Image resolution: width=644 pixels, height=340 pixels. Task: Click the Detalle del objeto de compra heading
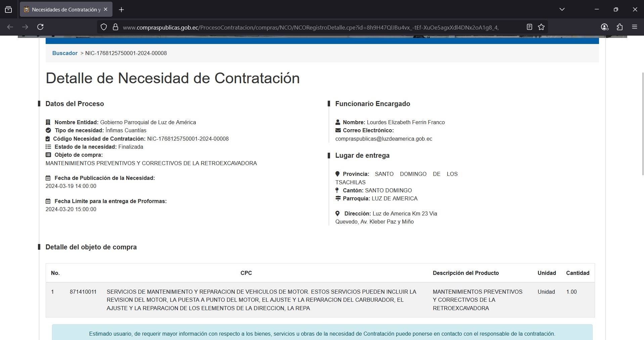tap(91, 247)
